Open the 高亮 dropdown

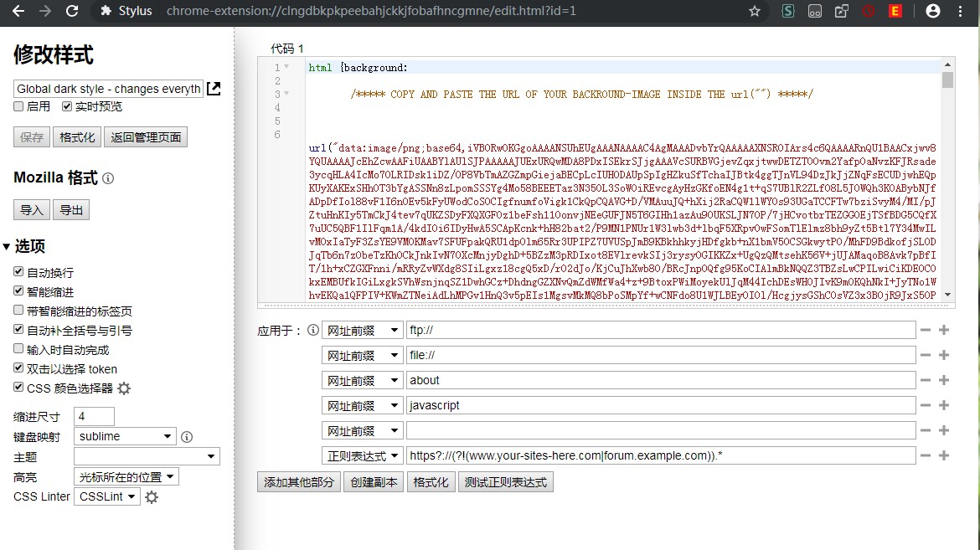(x=126, y=476)
